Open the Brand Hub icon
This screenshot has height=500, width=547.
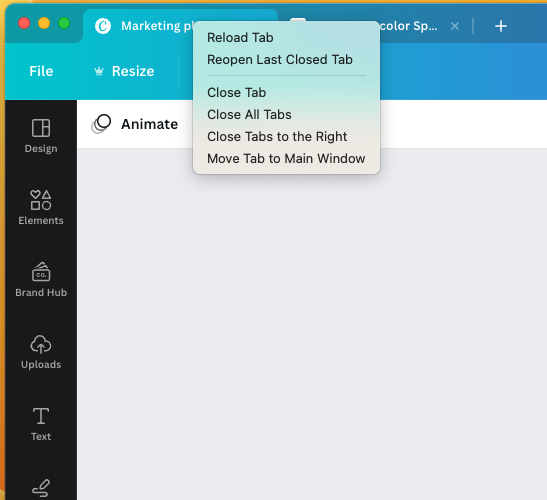(x=41, y=271)
